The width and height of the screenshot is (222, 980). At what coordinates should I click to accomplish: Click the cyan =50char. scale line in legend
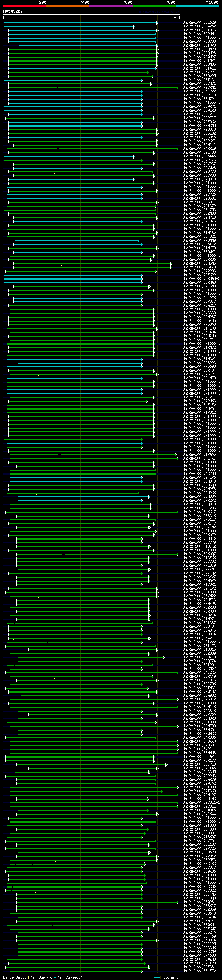click(x=157, y=977)
